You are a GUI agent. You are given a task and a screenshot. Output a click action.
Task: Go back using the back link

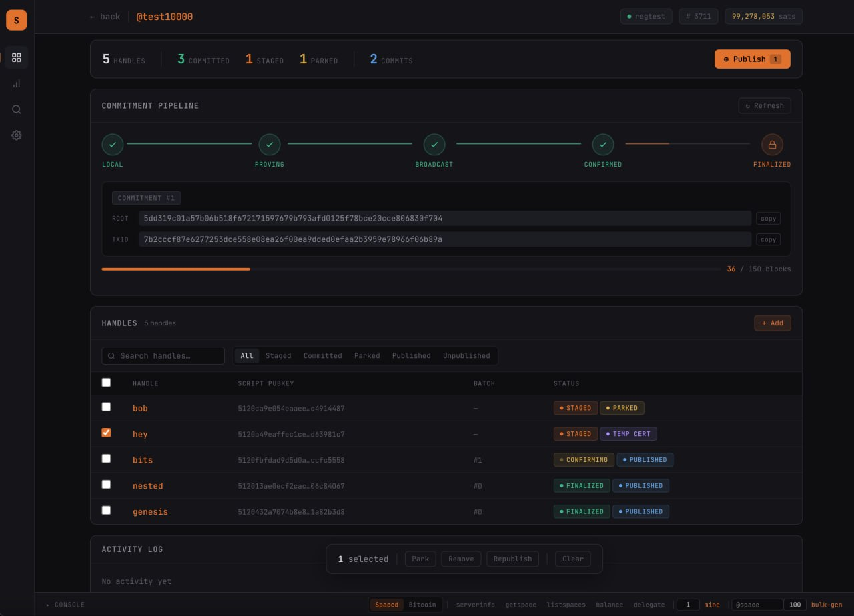105,17
